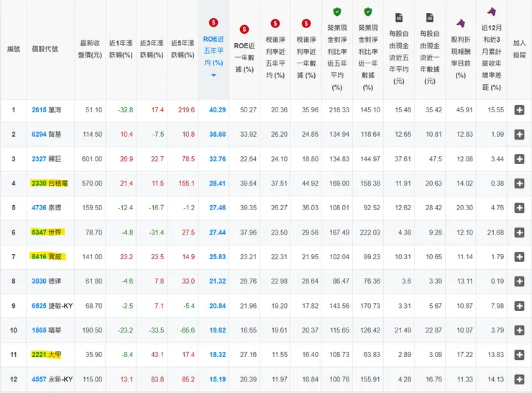Image resolution: width=532 pixels, height=393 pixels.
Task: Click ROE five-year value 15.19
Action: point(218,379)
